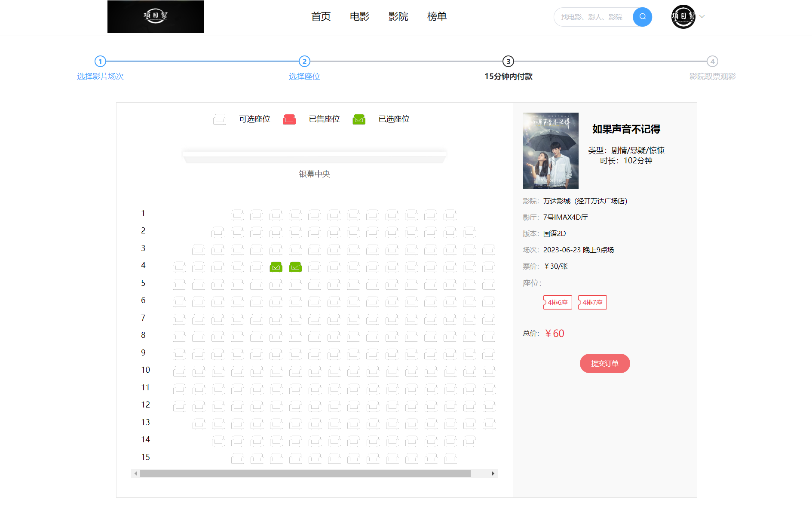Click the user avatar picture
Image resolution: width=812 pixels, height=524 pixels.
[683, 17]
